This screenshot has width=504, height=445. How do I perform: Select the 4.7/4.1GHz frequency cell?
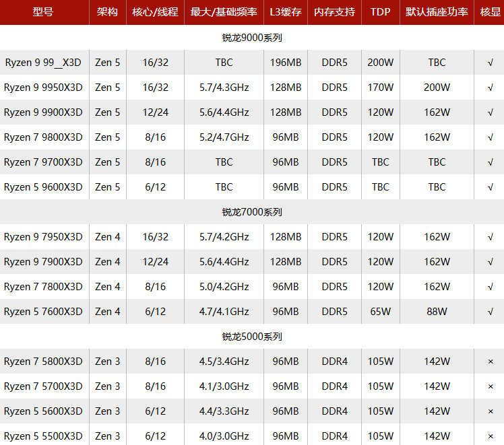tap(224, 312)
